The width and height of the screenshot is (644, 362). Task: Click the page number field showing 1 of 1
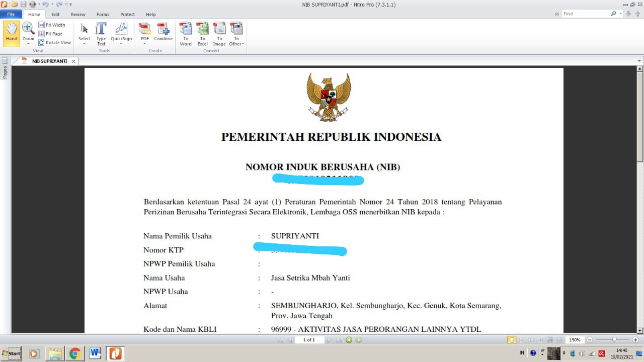[309, 340]
